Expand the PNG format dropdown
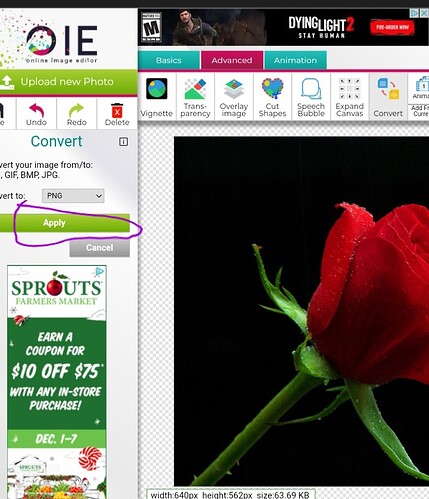429x499 pixels. (x=73, y=196)
